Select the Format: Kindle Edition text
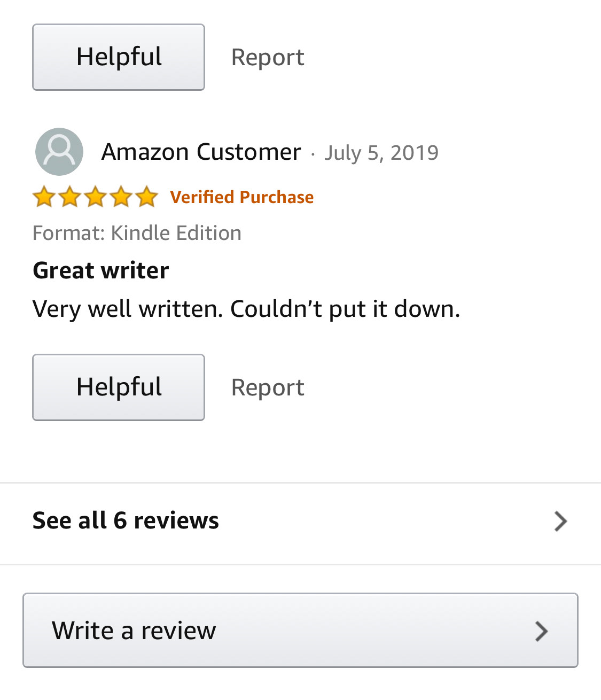Screen dimensions: 601x700 [x=137, y=234]
